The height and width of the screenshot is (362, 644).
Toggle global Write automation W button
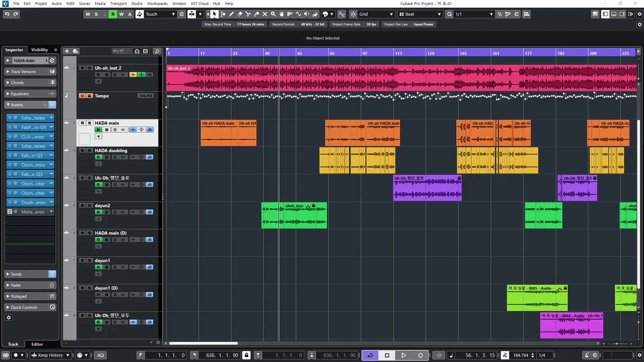(x=121, y=14)
